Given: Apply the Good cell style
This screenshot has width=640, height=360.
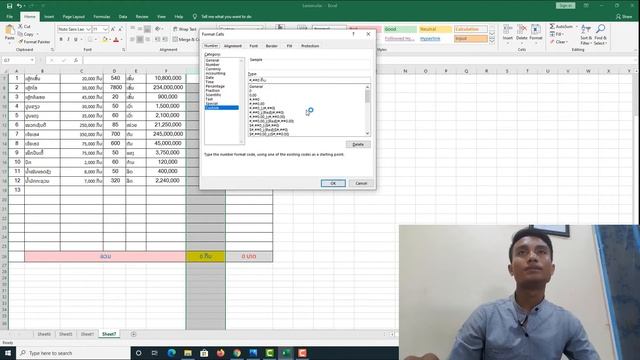Looking at the screenshot, I should (400, 29).
